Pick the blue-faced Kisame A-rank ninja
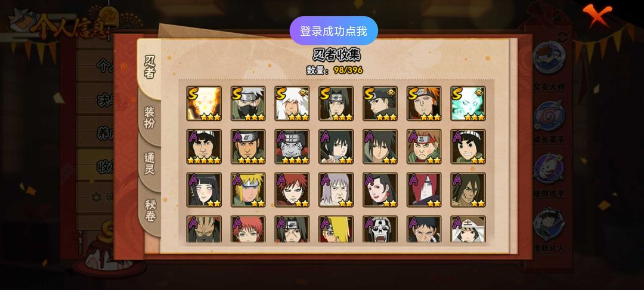Image resolution: width=644 pixels, height=290 pixels. click(292, 147)
